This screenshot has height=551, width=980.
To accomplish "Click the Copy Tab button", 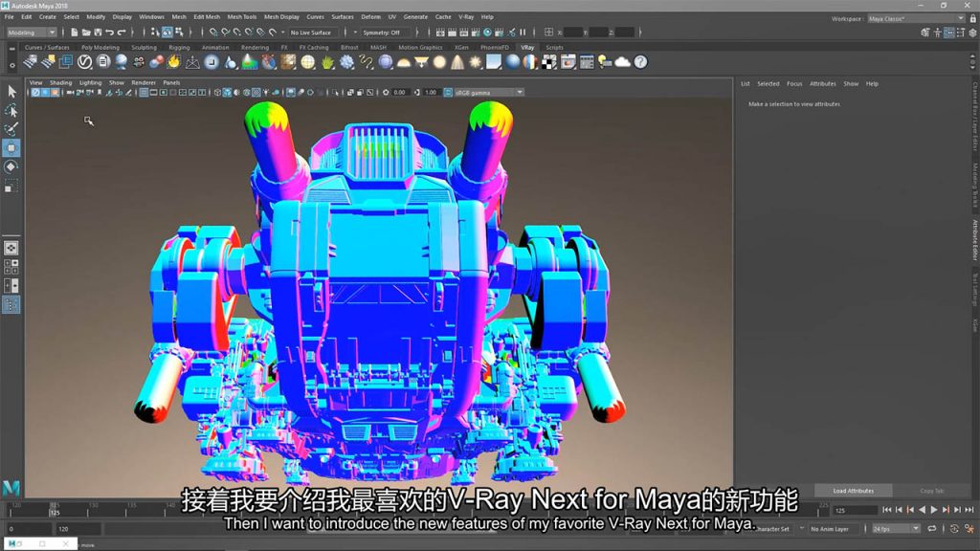I will pos(931,491).
